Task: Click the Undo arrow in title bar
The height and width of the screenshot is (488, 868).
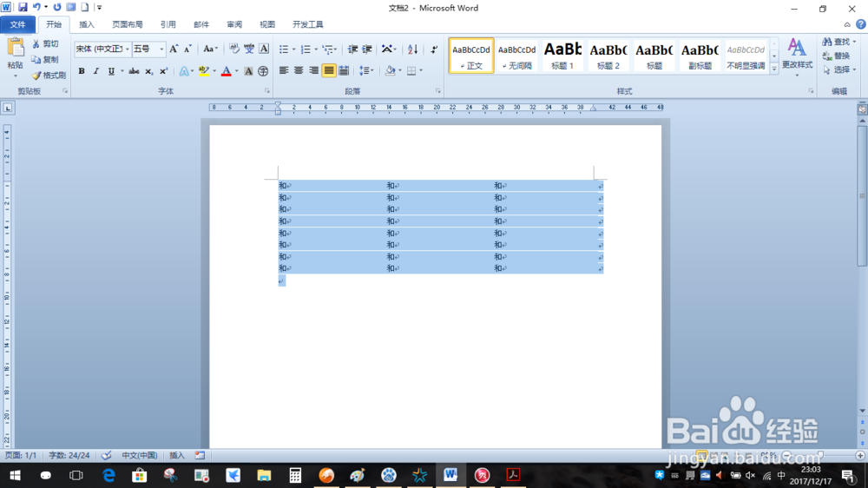Action: click(36, 7)
